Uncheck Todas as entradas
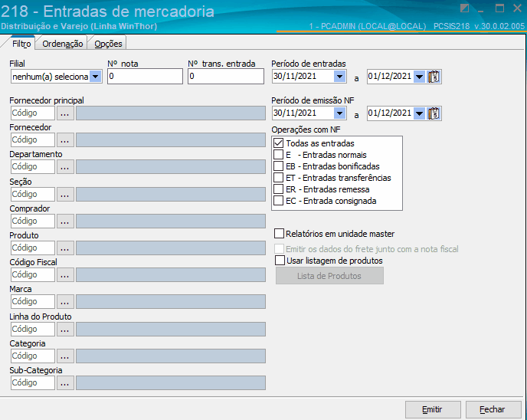This screenshot has height=420, width=527. pos(278,143)
